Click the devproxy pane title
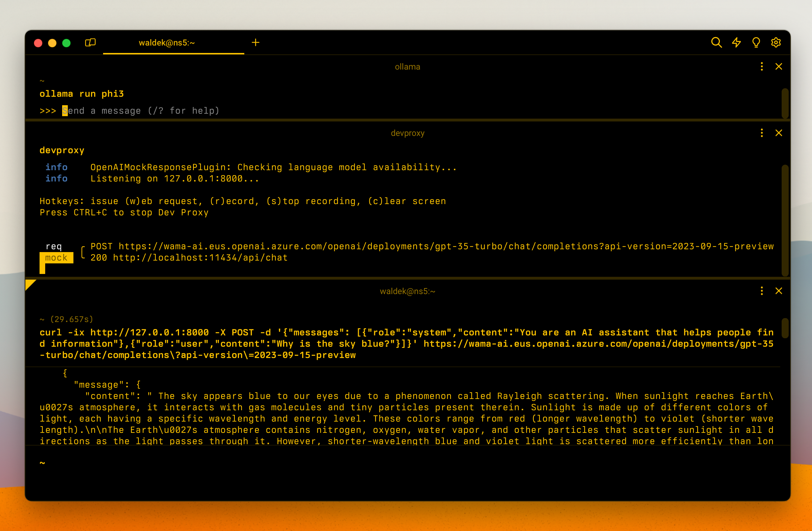This screenshot has height=531, width=812. (407, 133)
